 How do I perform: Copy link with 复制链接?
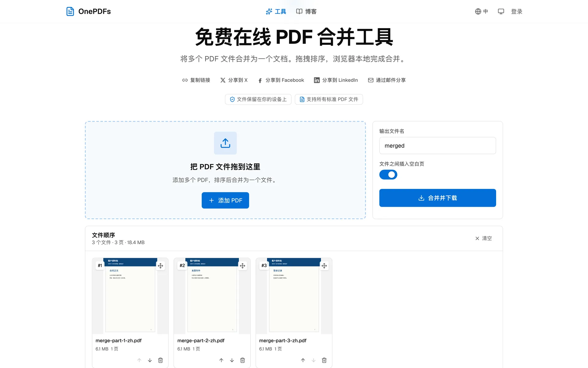pyautogui.click(x=196, y=80)
